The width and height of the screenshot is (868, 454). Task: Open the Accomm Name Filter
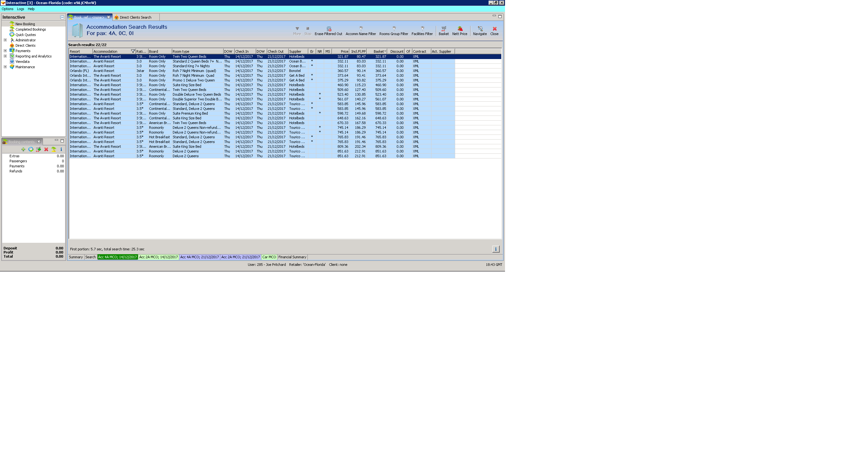[360, 31]
